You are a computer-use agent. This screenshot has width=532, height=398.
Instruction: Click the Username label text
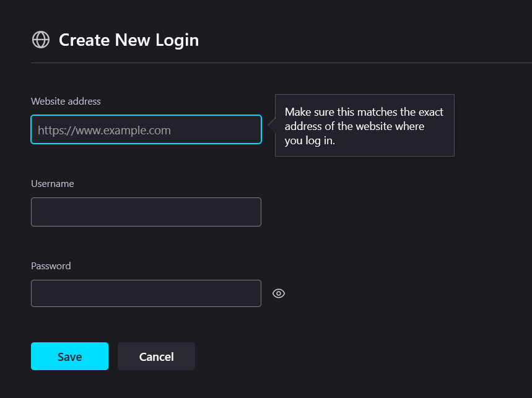pyautogui.click(x=53, y=184)
